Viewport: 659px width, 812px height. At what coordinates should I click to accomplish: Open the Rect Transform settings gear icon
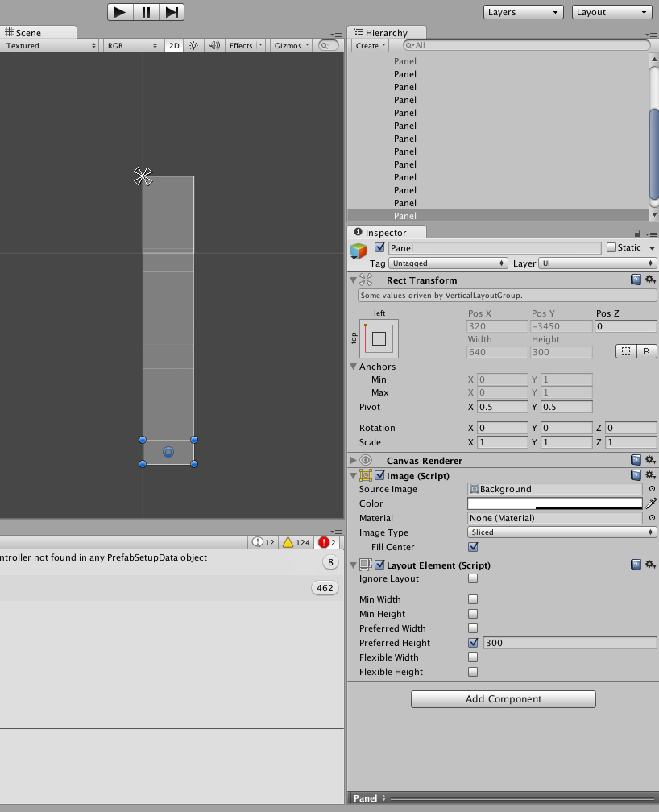point(651,279)
